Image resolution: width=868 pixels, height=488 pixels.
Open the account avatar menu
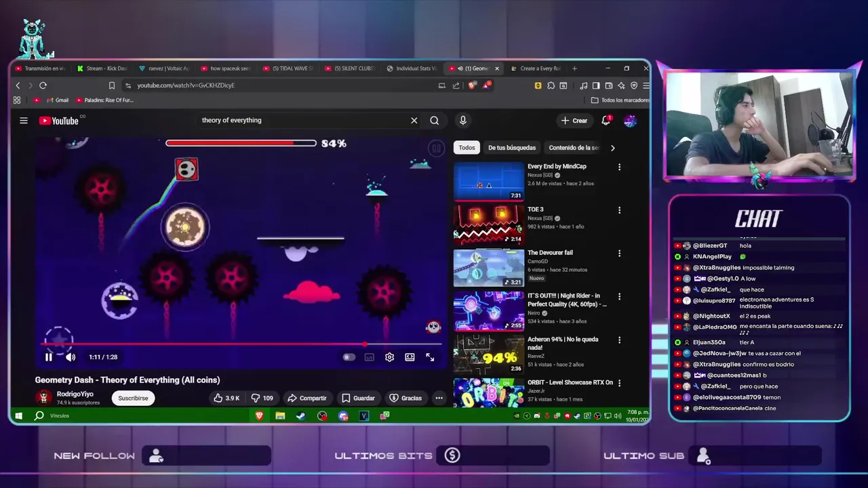click(x=631, y=121)
